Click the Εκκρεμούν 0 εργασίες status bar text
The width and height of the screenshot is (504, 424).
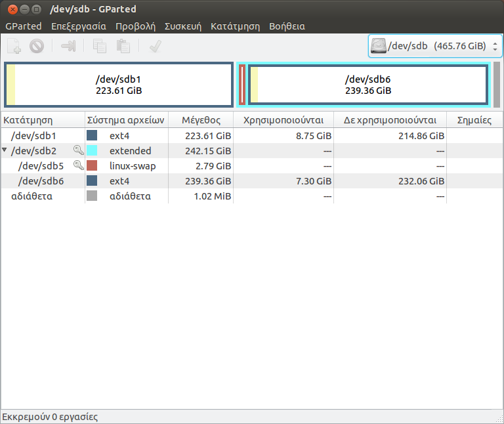tap(50, 417)
